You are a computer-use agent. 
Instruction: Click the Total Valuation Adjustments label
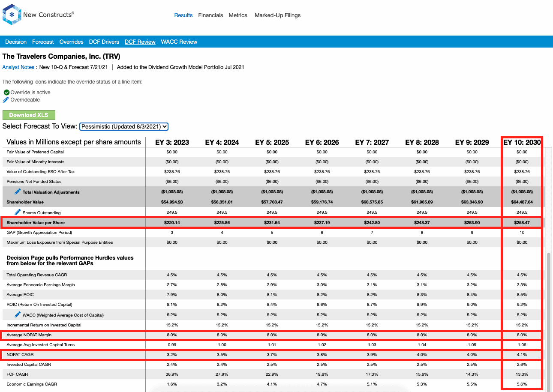click(51, 192)
